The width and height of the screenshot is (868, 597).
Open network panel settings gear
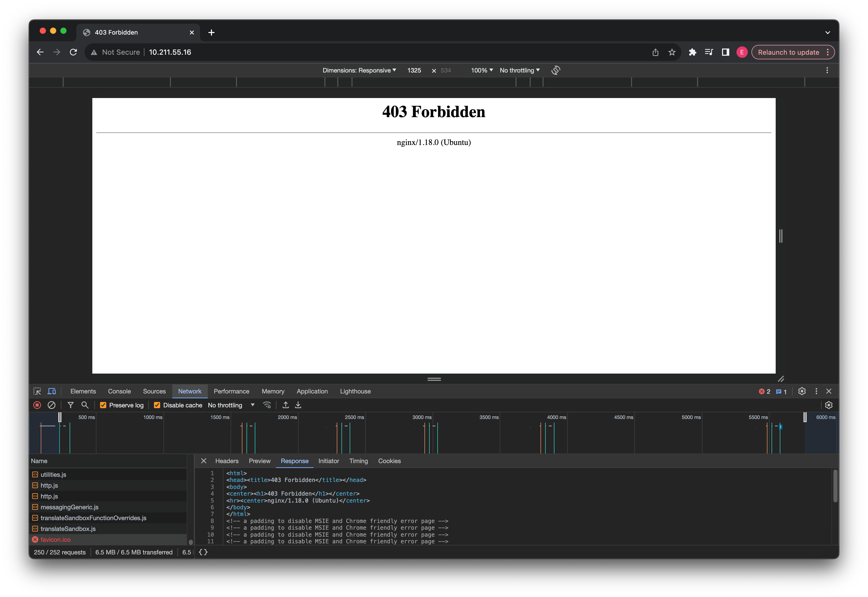[828, 405]
